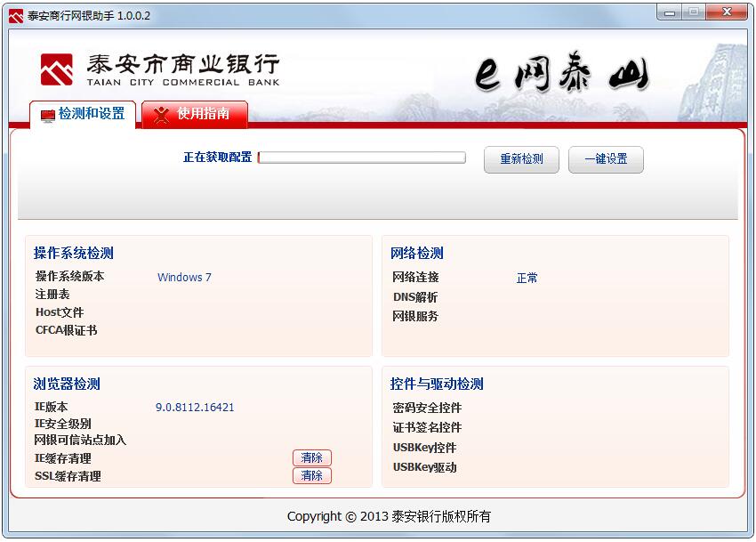
Task: Click the 浏览器检测 section heading
Action: pyautogui.click(x=67, y=384)
